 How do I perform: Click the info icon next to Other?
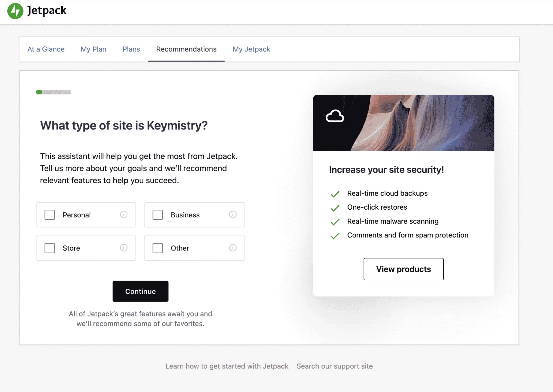(233, 248)
